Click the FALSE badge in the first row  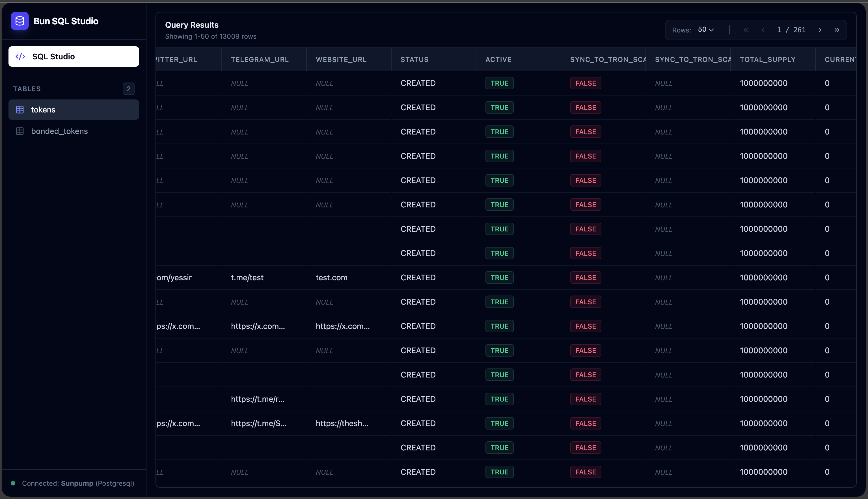[586, 83]
